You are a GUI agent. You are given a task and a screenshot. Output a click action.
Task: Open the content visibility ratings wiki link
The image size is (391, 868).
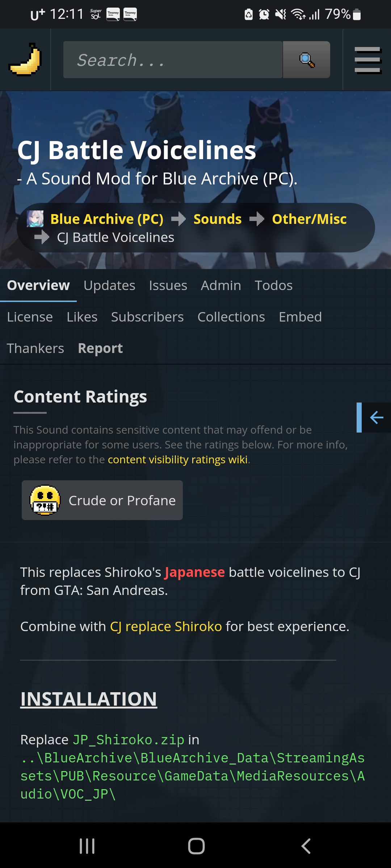[x=178, y=459]
